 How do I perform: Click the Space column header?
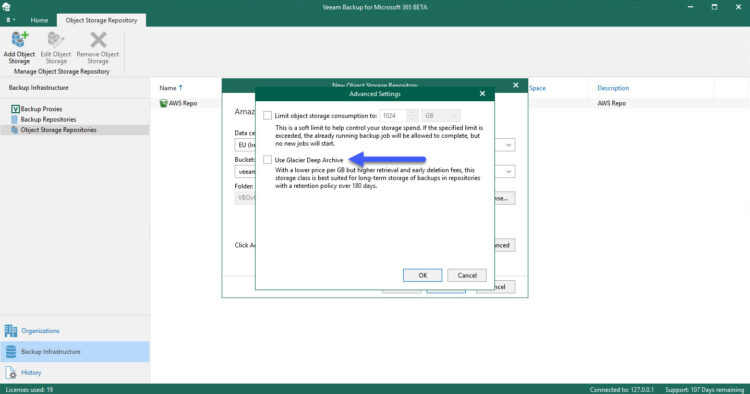[537, 88]
